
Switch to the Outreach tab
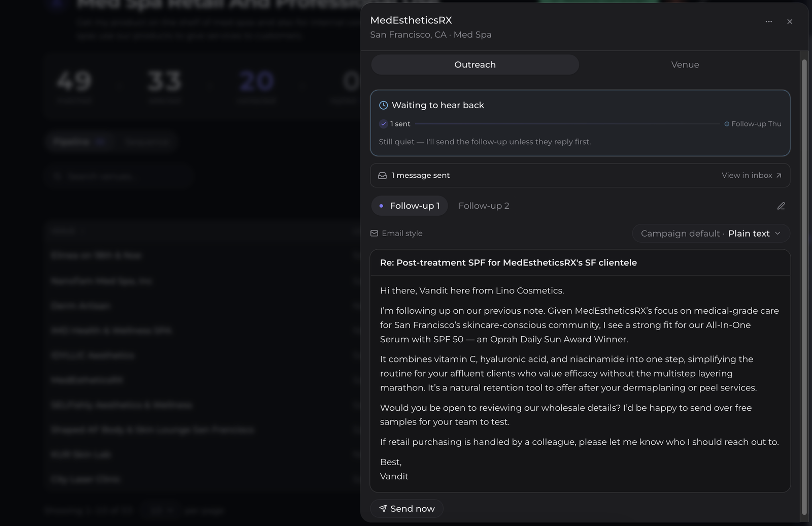[x=475, y=64]
